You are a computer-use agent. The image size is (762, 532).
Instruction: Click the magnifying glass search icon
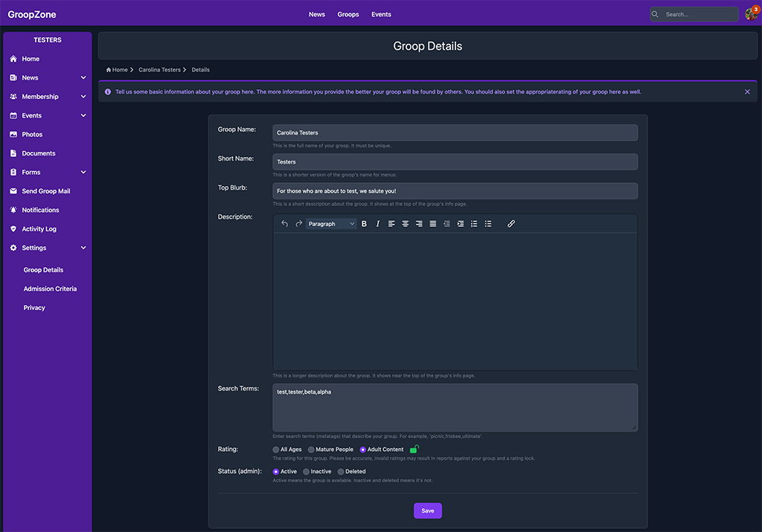point(655,14)
